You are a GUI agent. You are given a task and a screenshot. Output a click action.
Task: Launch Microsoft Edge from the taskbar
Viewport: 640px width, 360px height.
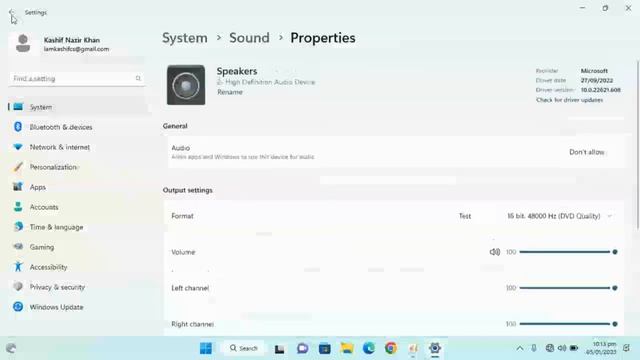point(369,348)
